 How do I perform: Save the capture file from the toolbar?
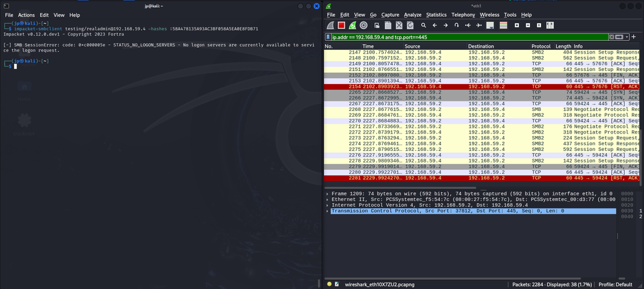tap(388, 25)
